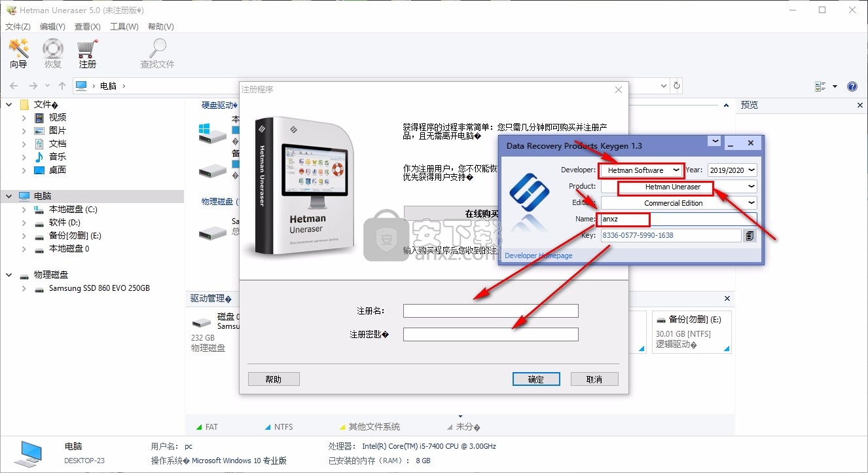Select the 文档 documents icon in tree
This screenshot has height=473, width=868.
[x=39, y=144]
